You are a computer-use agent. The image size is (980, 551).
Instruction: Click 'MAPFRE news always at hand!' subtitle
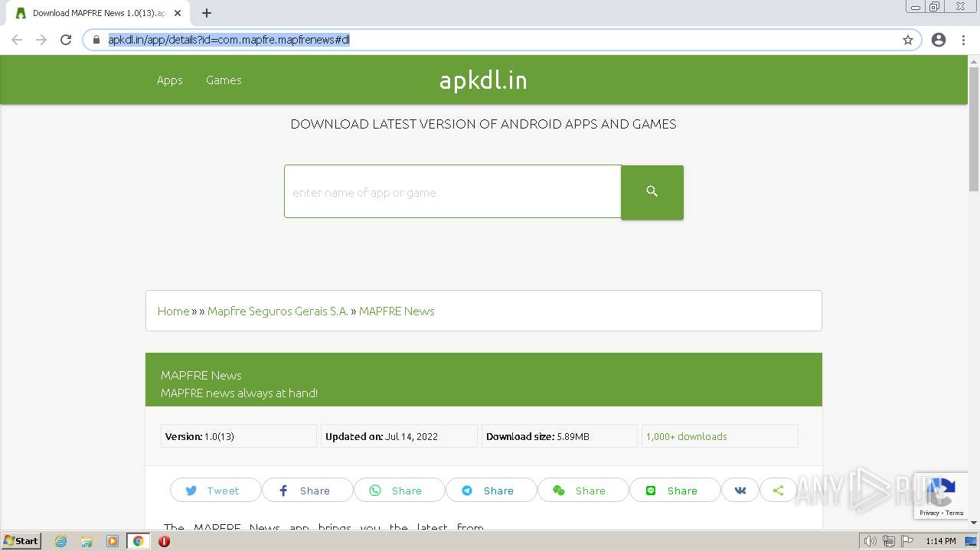239,393
